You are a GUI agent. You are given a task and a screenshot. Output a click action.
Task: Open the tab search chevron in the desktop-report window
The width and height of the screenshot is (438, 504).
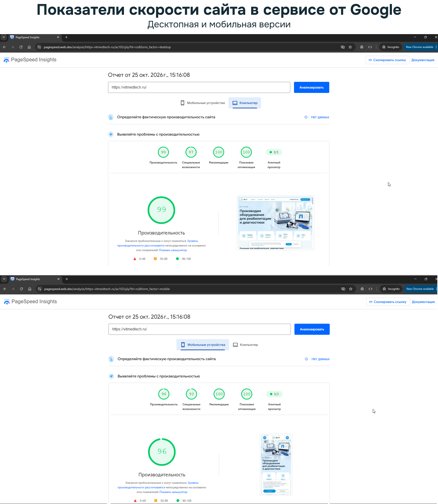pyautogui.click(x=4, y=37)
